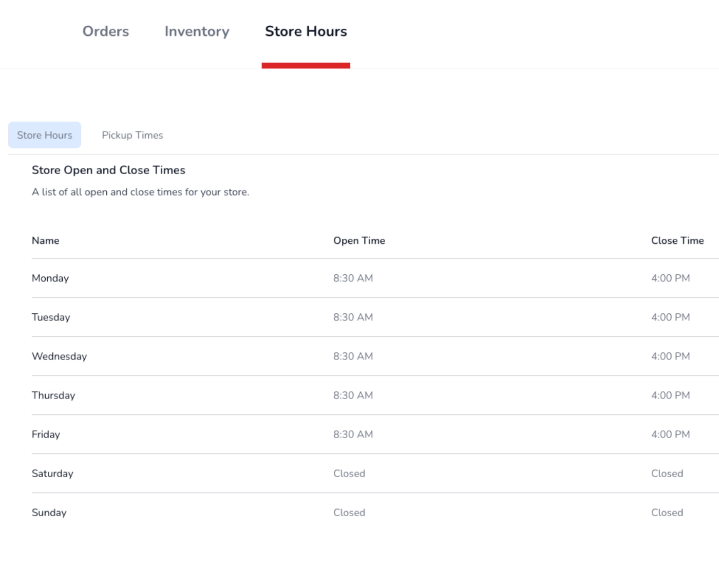Click Tuesday's open time value
The width and height of the screenshot is (719, 588).
pos(352,317)
